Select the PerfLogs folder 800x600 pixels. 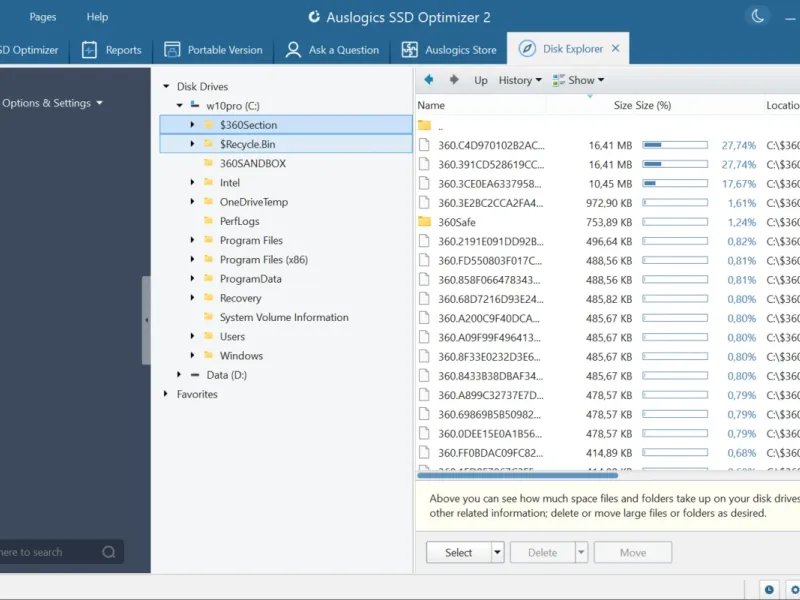click(240, 221)
